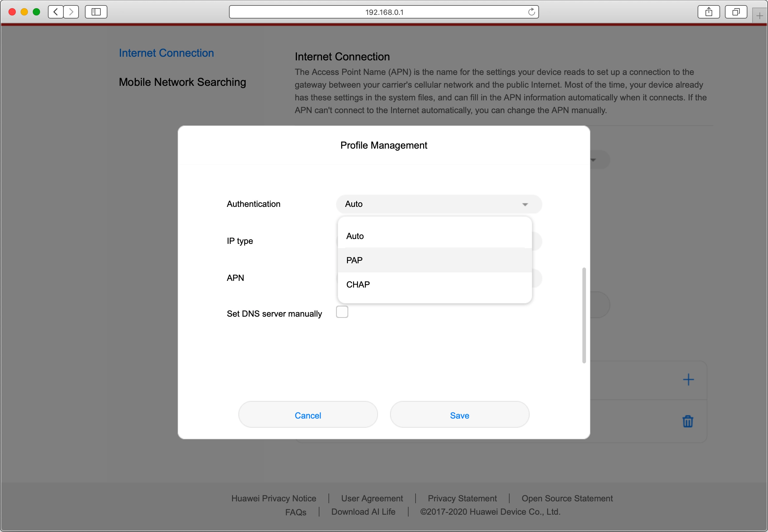Enable Set DNS server manually checkbox
The width and height of the screenshot is (768, 532).
[342, 312]
